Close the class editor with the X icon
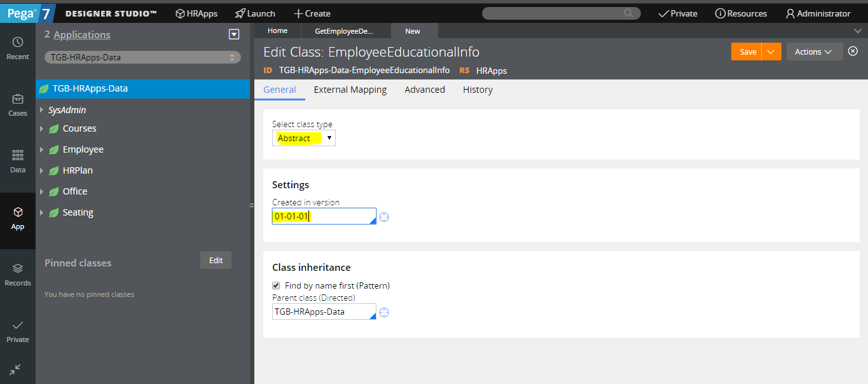 click(x=853, y=51)
